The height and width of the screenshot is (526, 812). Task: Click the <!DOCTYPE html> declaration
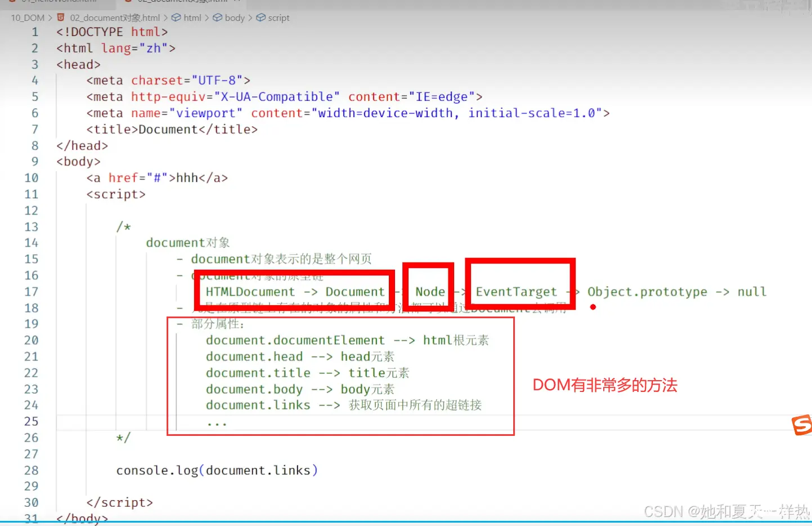tap(112, 32)
